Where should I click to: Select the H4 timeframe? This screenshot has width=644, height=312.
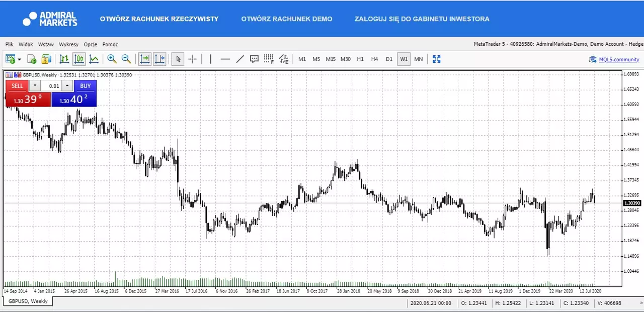[374, 59]
